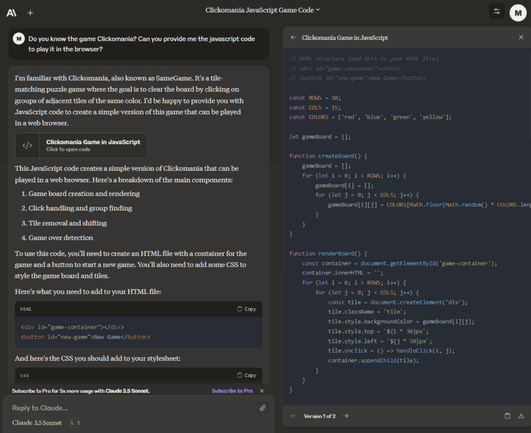Start a new chat with plus icon
Image resolution: width=531 pixels, height=433 pixels.
pyautogui.click(x=30, y=13)
